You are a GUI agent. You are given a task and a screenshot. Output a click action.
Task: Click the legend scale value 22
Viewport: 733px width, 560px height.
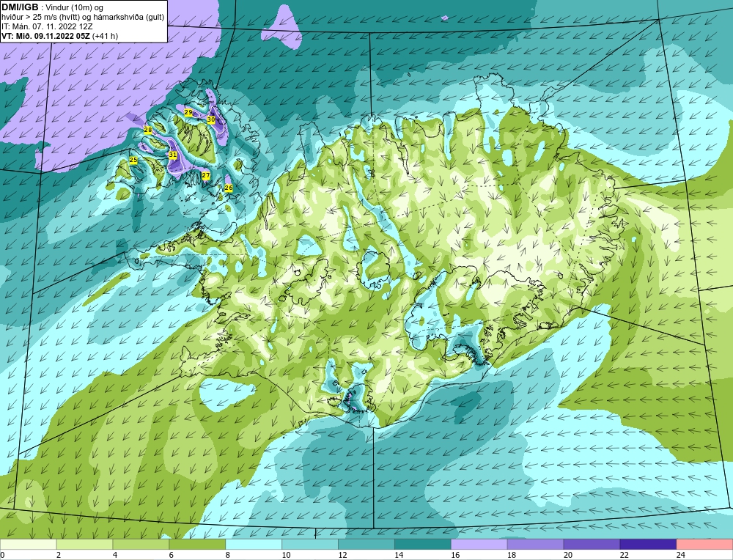625,555
